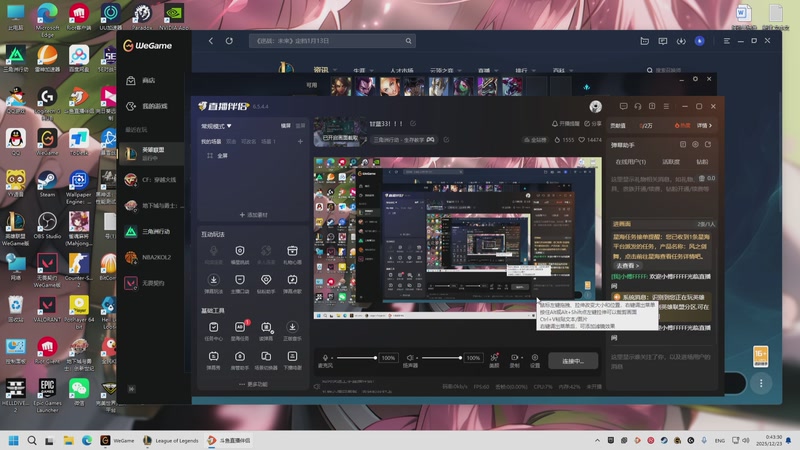Collapse the WeGame sidebar
Image resolution: width=800 pixels, height=450 pixels.
coord(132,389)
